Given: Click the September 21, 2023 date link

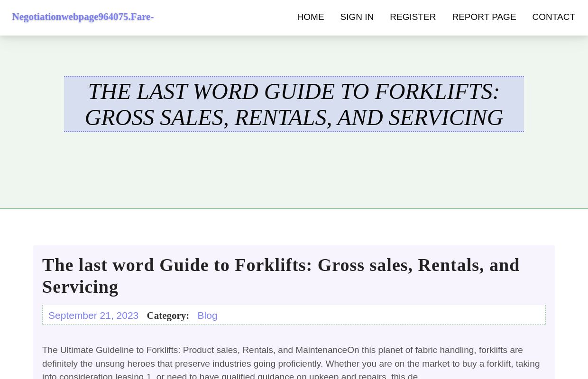Looking at the screenshot, I should coord(93,315).
